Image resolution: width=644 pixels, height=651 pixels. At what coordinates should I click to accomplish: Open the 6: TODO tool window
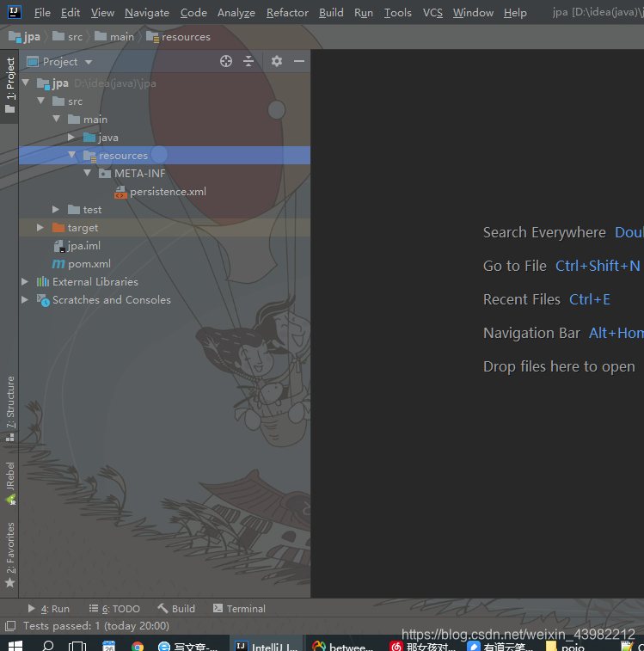tap(114, 609)
